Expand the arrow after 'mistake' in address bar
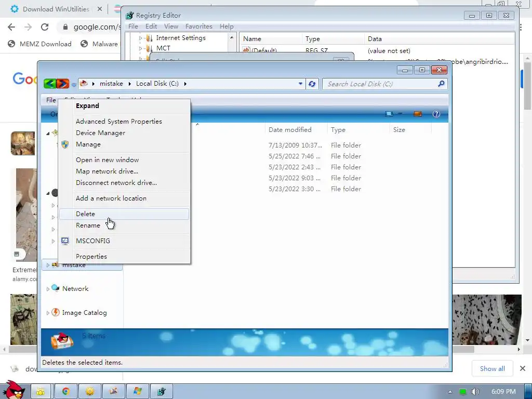This screenshot has width=532, height=399. [x=129, y=84]
